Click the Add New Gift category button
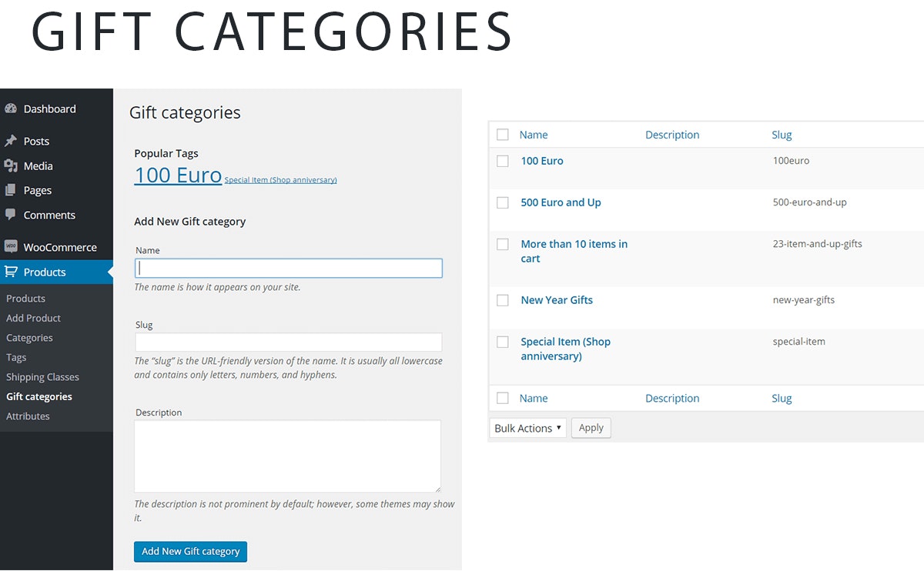The image size is (924, 571). click(x=189, y=551)
